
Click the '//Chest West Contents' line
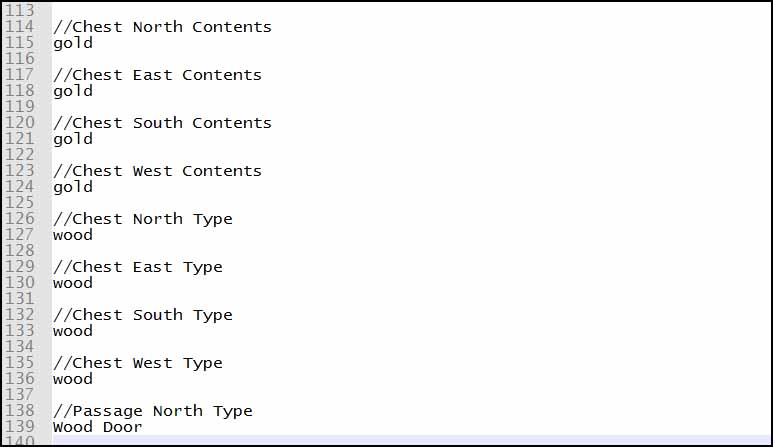click(x=157, y=171)
